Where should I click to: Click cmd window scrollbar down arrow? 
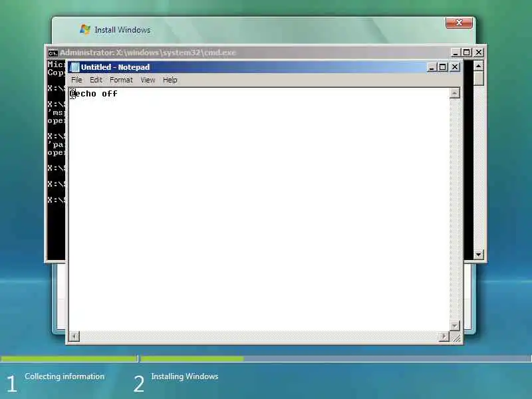(x=478, y=254)
